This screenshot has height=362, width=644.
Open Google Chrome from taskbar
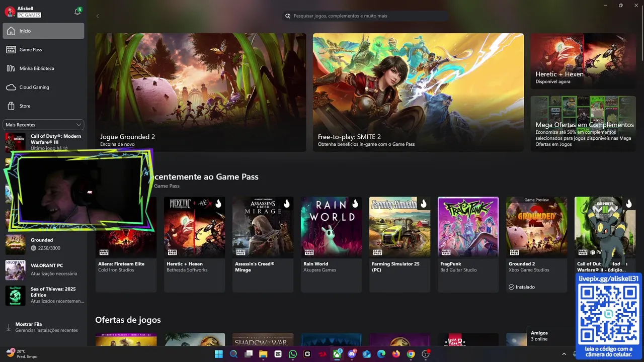[411, 354]
